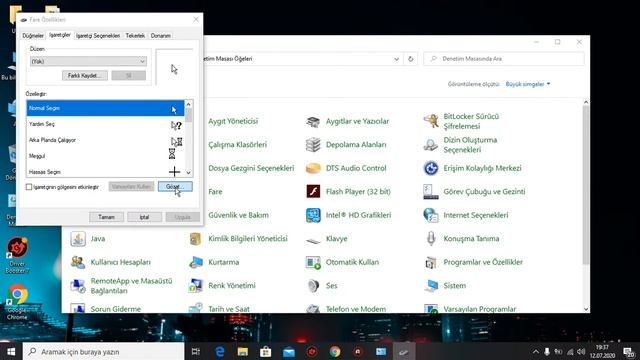Select Meşgul pointer row

pos(105,156)
